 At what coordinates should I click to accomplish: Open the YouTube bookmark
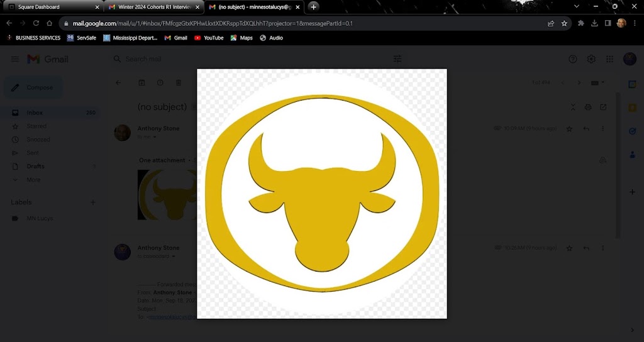point(209,38)
